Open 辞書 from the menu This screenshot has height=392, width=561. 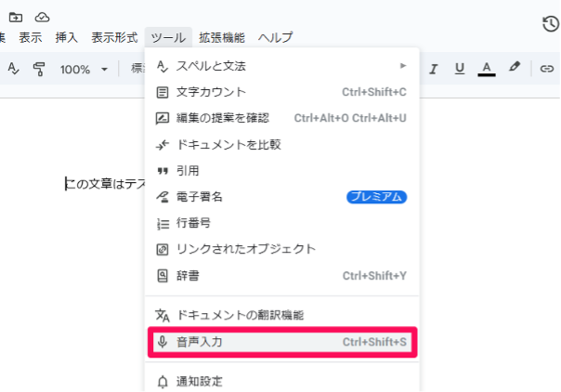point(282,276)
